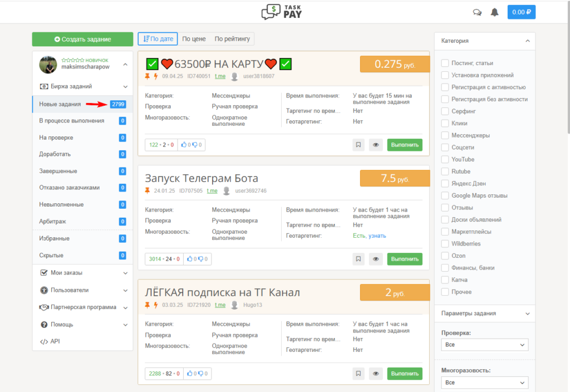This screenshot has width=570, height=392.
Task: Open Невыполненные tasks
Action: coord(83,205)
